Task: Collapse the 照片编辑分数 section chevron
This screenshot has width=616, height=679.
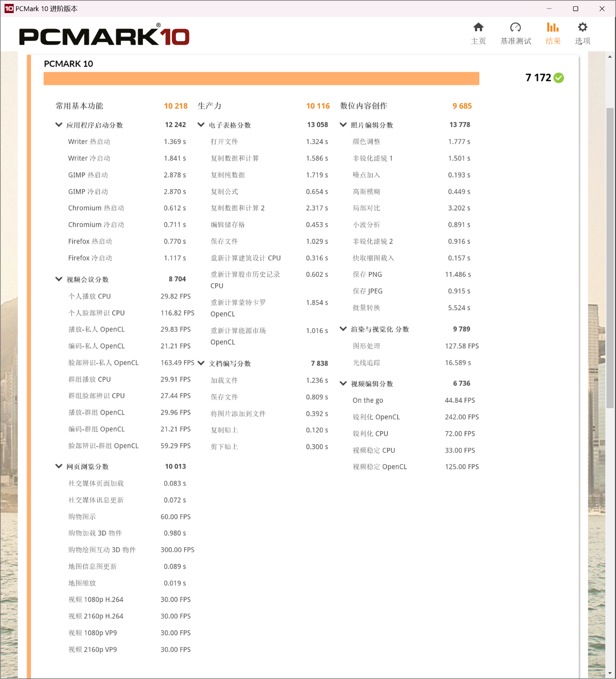Action: tap(343, 125)
